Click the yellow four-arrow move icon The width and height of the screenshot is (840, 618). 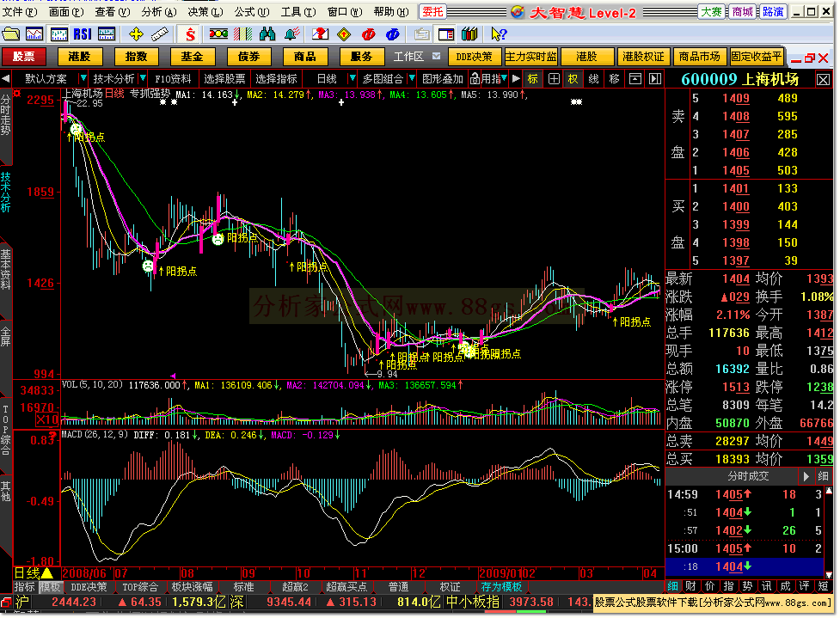136,34
